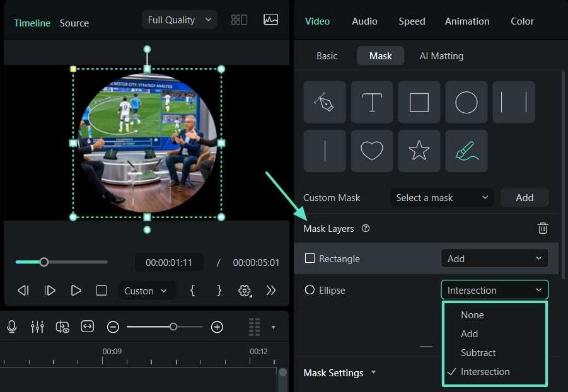
Task: Click the 00:09 mark on timeline ruler
Action: (x=112, y=352)
